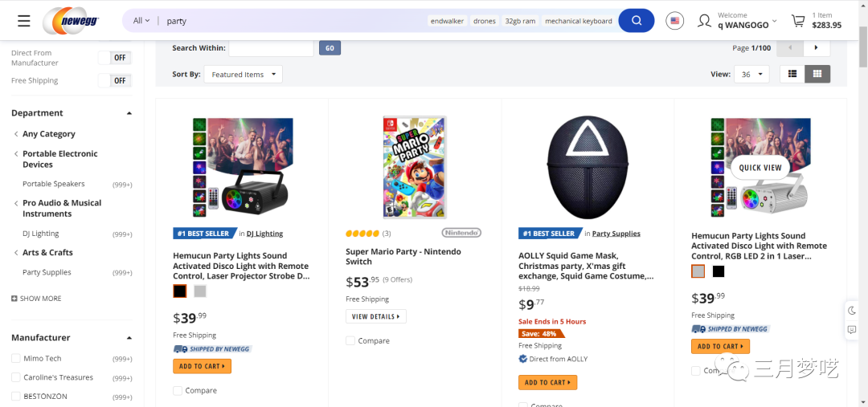Go to next results page arrow
The image size is (868, 407).
[817, 48]
